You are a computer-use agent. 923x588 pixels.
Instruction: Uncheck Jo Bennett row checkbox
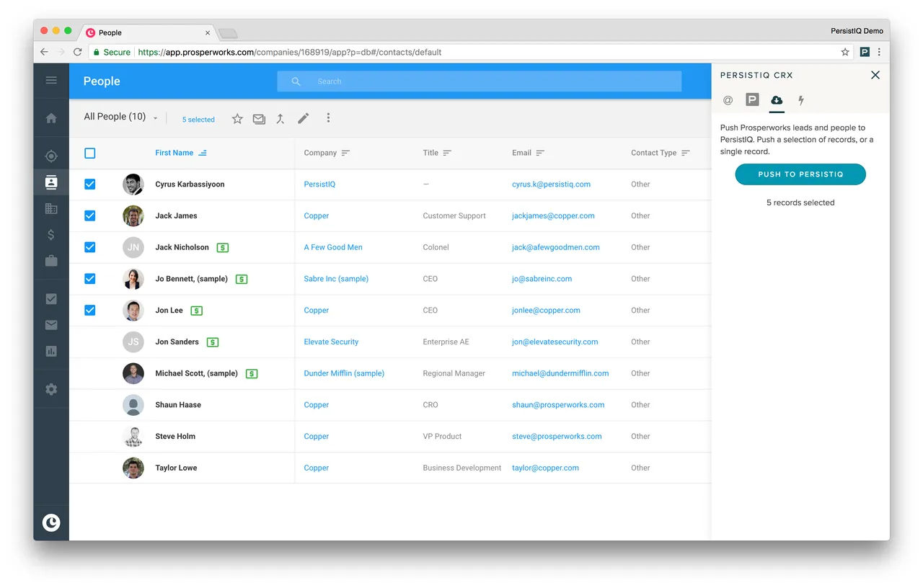(x=89, y=279)
